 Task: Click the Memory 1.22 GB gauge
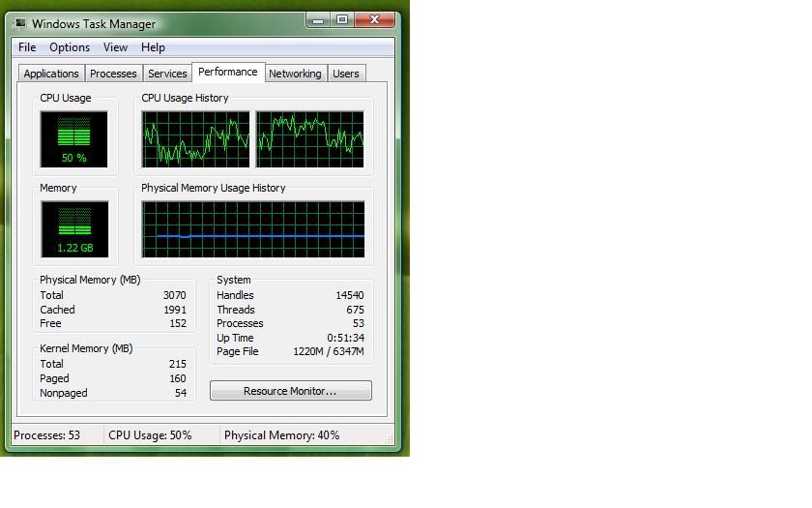pyautogui.click(x=73, y=228)
